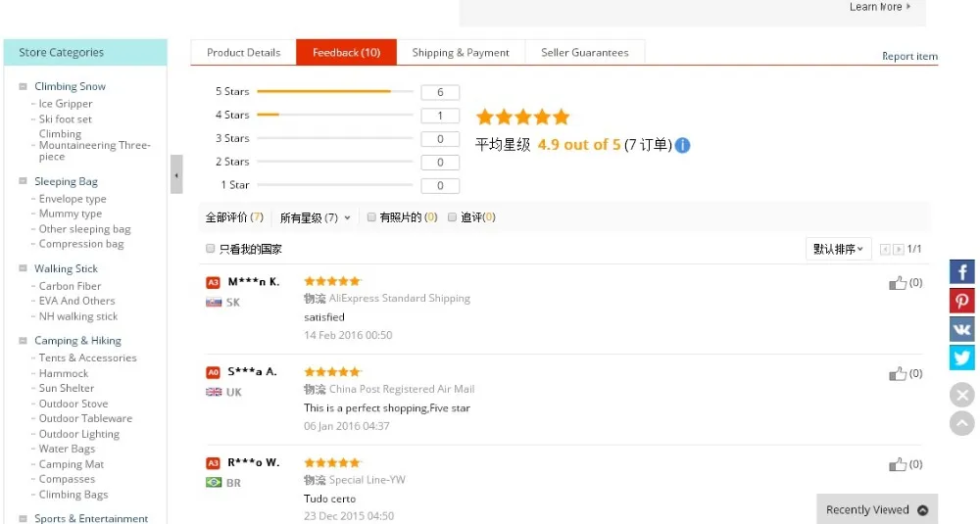
Task: Like R***o W.'s review thumbs-up
Action: (x=898, y=464)
